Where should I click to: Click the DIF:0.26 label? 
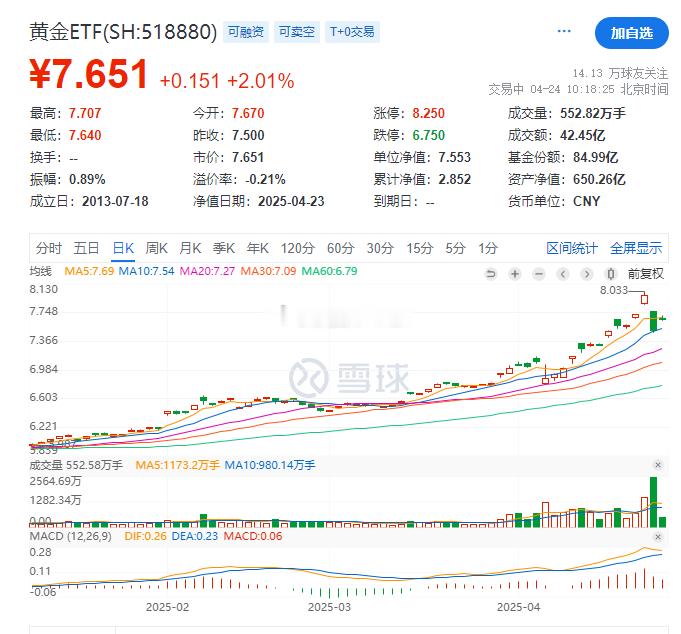click(145, 536)
